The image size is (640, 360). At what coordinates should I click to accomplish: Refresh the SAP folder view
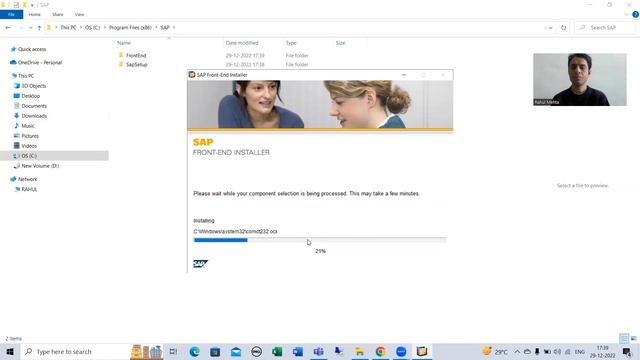[563, 28]
